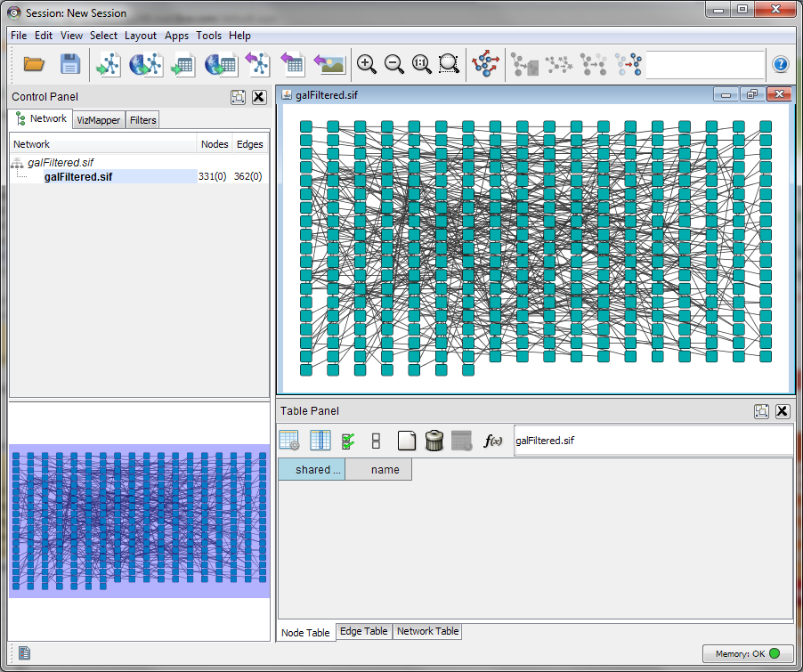
Task: Export network as image icon
Action: click(329, 64)
